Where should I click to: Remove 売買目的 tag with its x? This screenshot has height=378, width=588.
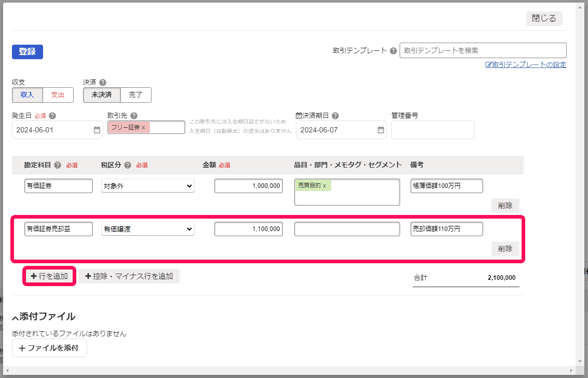point(324,186)
